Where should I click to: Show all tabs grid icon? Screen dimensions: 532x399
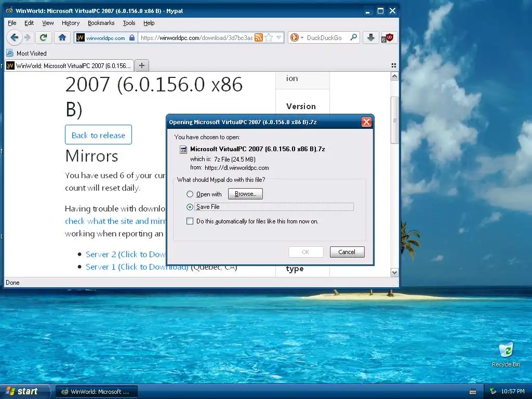(394, 65)
